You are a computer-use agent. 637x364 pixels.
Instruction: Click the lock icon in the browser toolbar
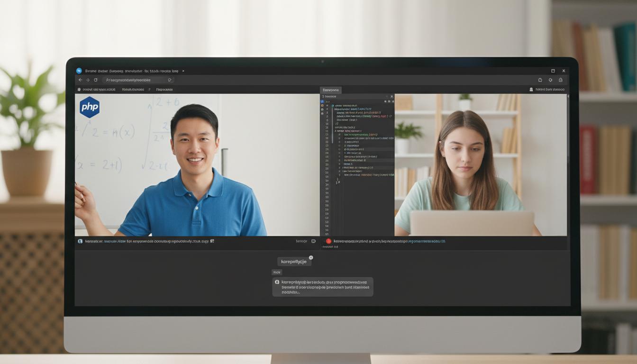pos(561,80)
